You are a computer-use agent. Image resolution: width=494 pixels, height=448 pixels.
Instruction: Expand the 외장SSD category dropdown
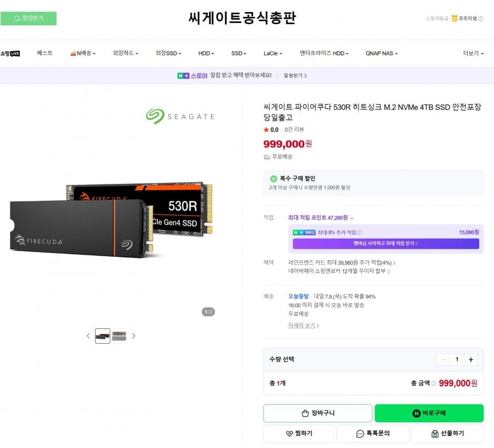pyautogui.click(x=169, y=53)
